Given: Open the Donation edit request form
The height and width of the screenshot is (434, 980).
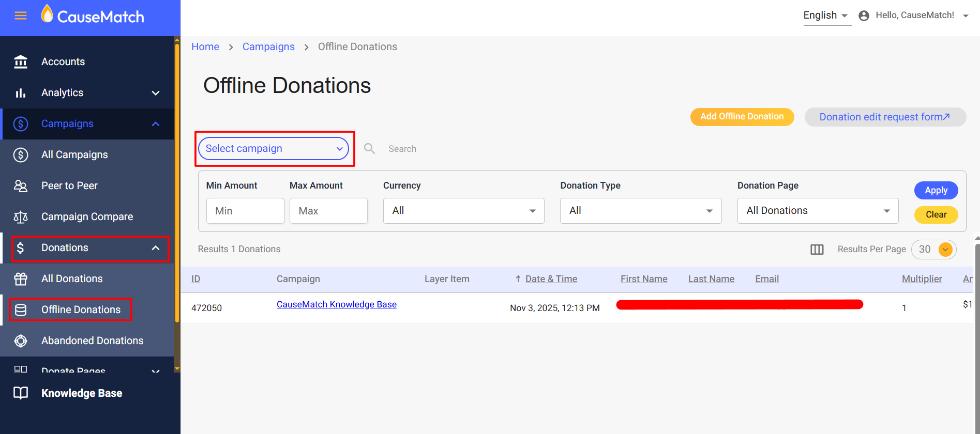Looking at the screenshot, I should [x=885, y=117].
